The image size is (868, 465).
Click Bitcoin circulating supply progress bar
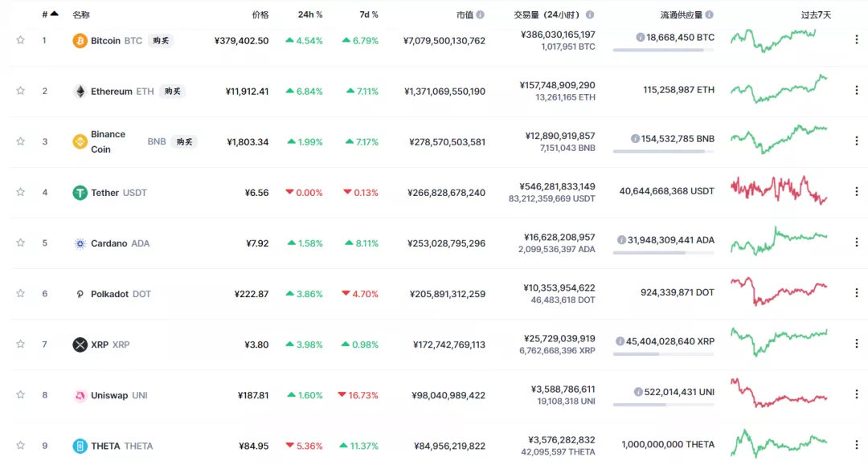tap(663, 51)
